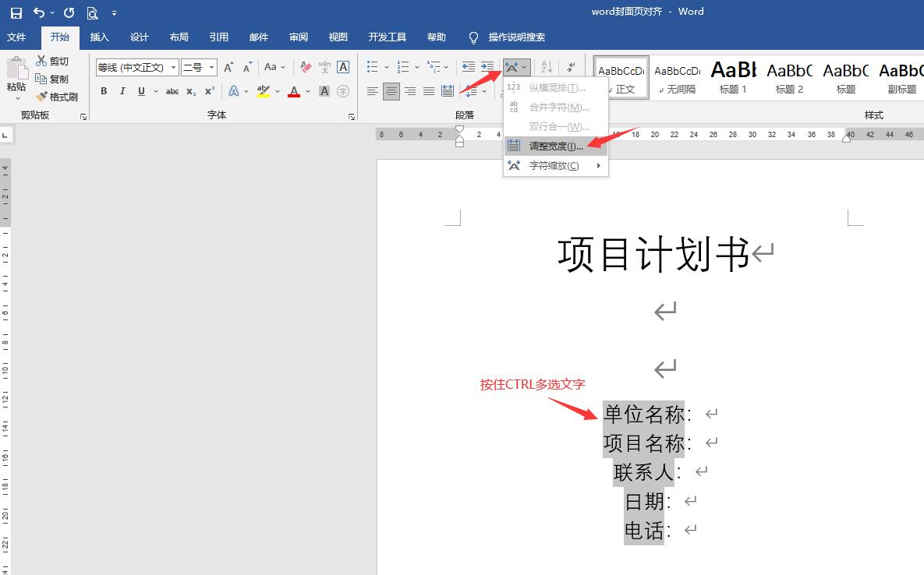
Task: Click the red font color swatch
Action: 294,91
